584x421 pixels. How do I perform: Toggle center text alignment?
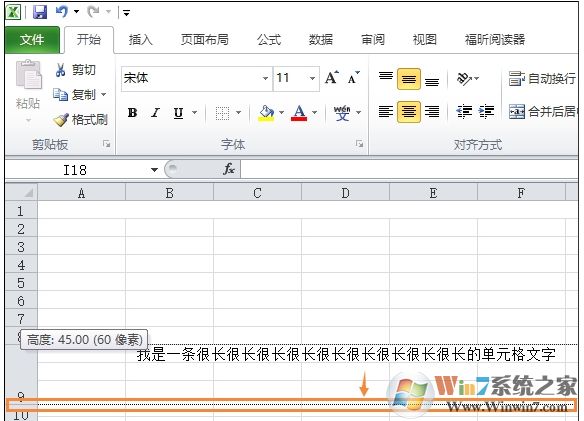(x=409, y=111)
